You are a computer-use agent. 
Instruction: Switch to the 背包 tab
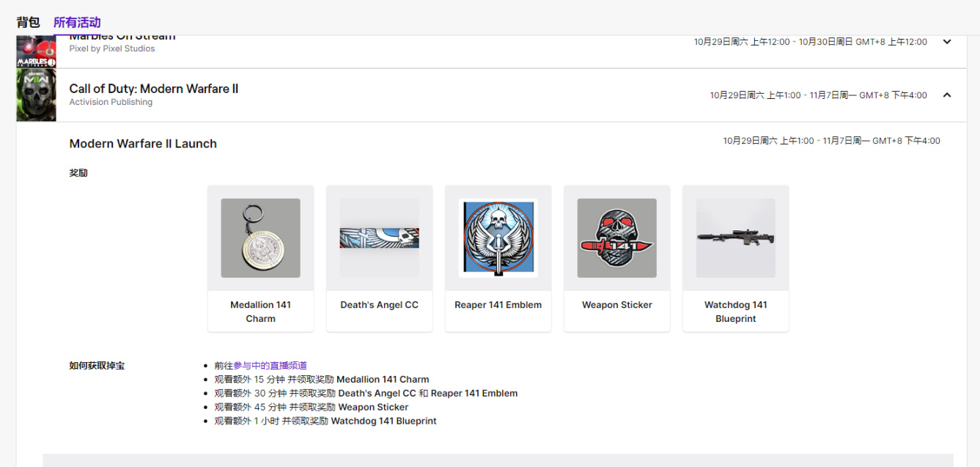pos(28,23)
